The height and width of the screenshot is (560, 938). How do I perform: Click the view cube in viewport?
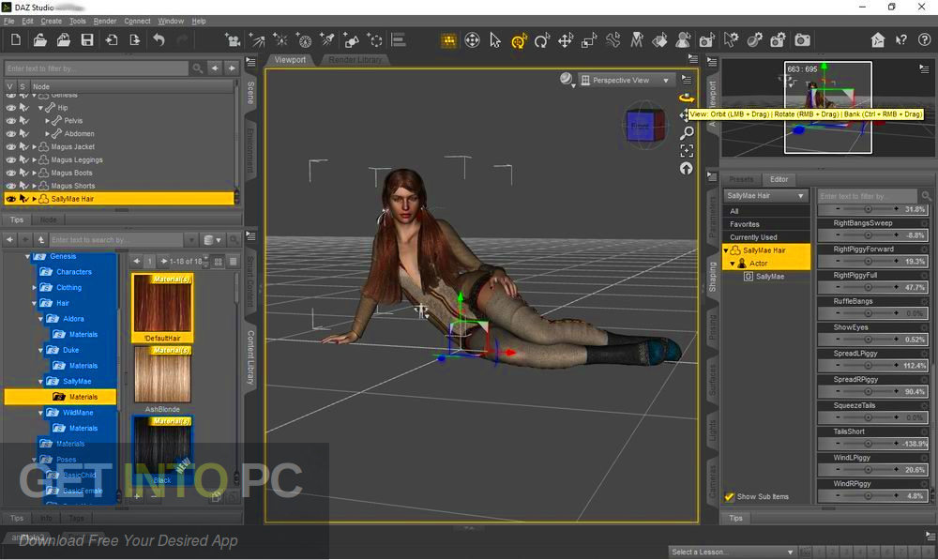644,125
